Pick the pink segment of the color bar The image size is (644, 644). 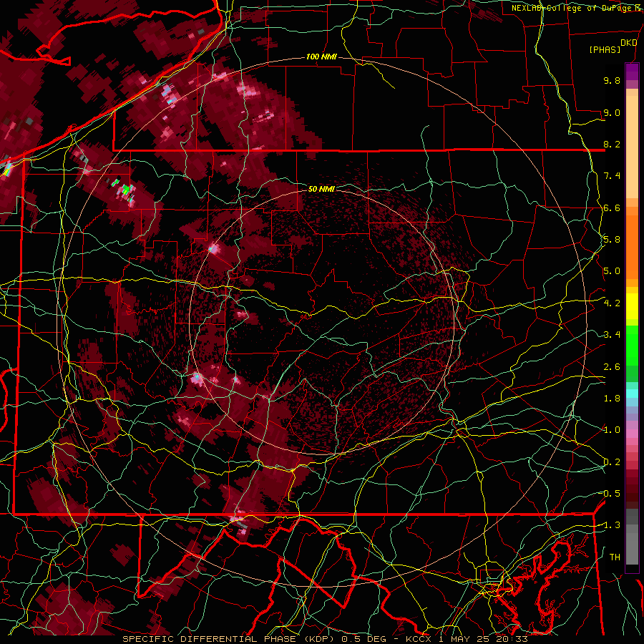coord(632,434)
